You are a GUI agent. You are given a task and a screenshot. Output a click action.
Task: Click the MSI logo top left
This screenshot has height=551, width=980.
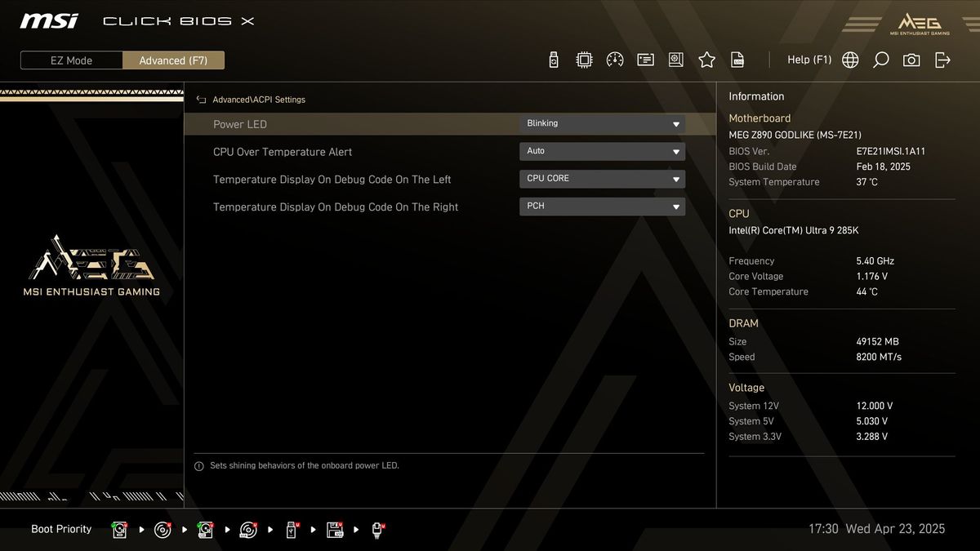(49, 20)
